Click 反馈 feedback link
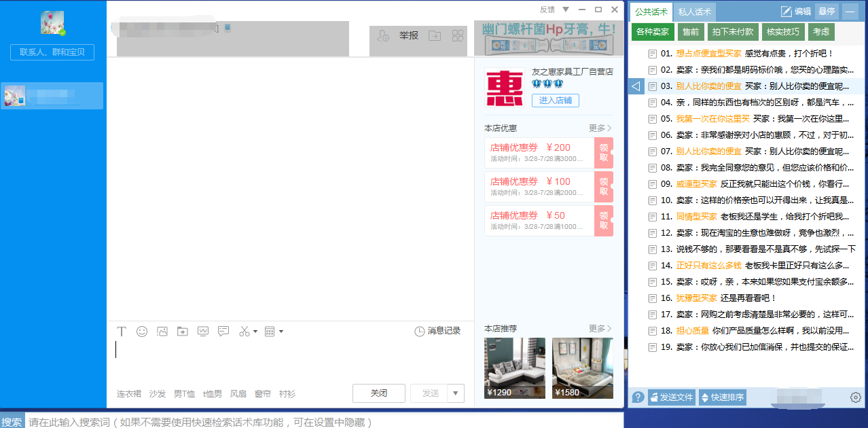Viewport: 868px width, 428px height. [x=547, y=10]
